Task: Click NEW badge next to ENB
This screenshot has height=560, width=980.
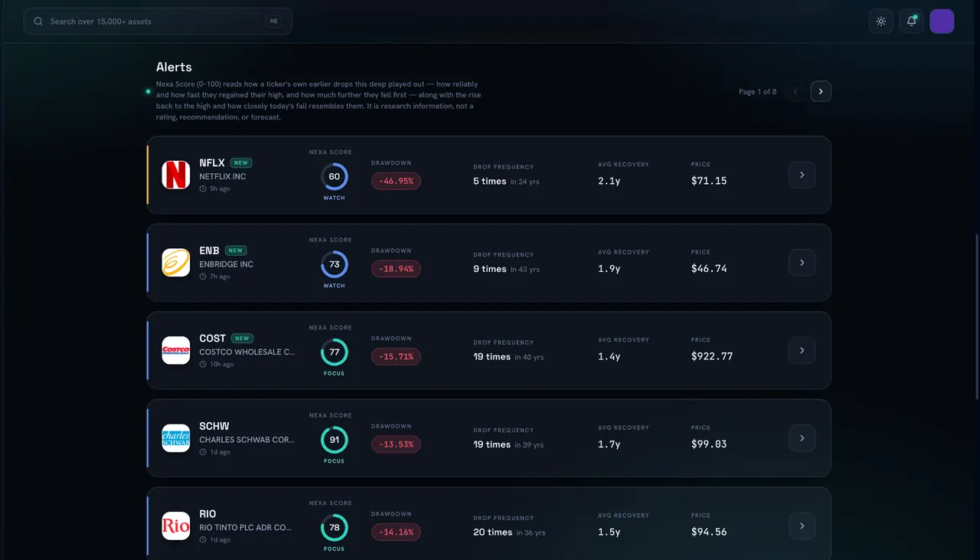Action: pyautogui.click(x=236, y=251)
